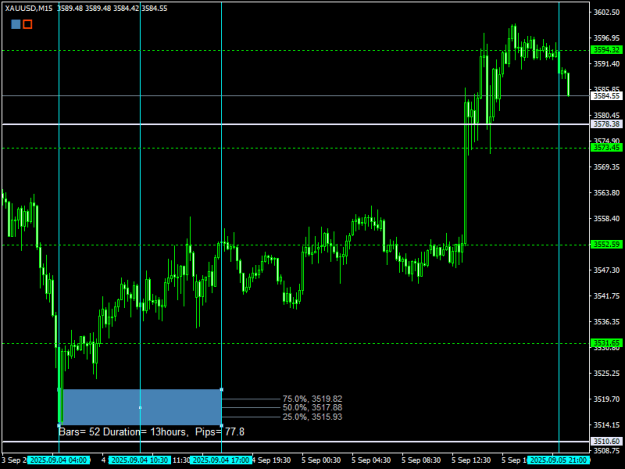Click the 2025.09.04 10:30 time label

click(x=140, y=460)
